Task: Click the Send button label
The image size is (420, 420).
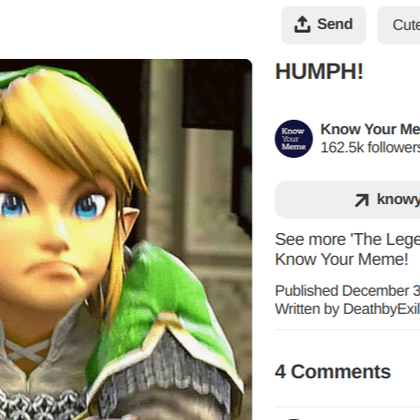Action: pyautogui.click(x=335, y=24)
